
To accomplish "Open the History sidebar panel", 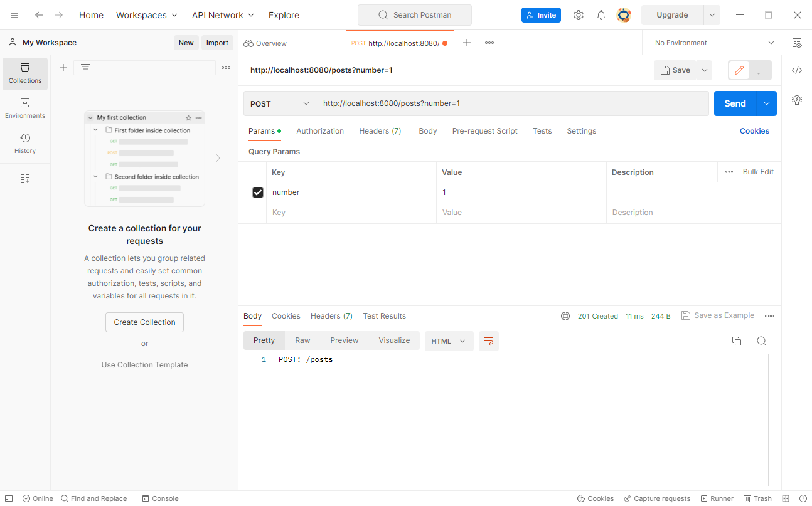I will coord(25,144).
